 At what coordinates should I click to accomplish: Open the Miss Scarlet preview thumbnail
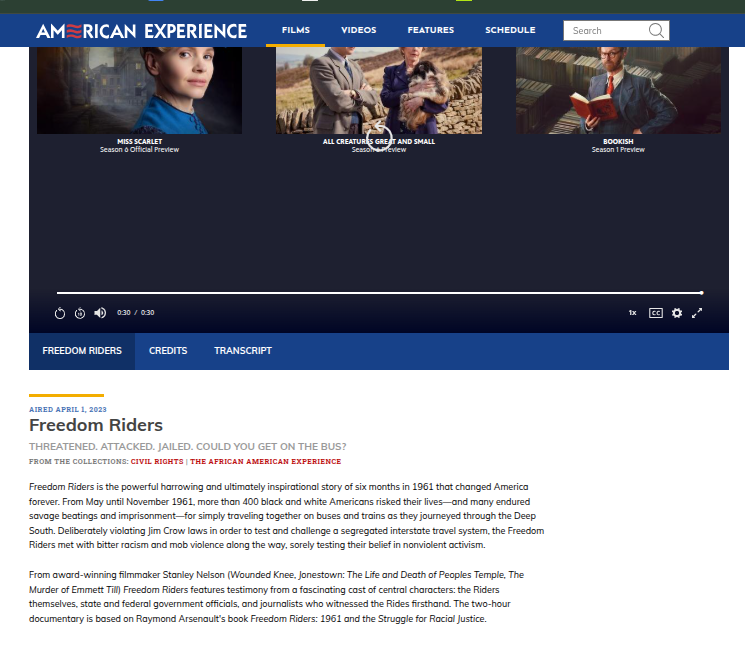[x=139, y=90]
